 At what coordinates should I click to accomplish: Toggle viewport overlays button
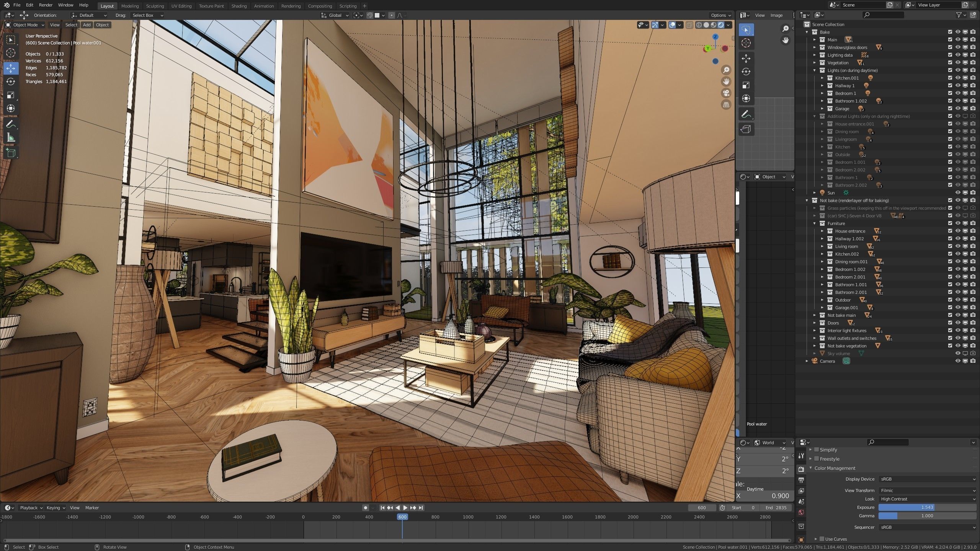click(x=672, y=25)
